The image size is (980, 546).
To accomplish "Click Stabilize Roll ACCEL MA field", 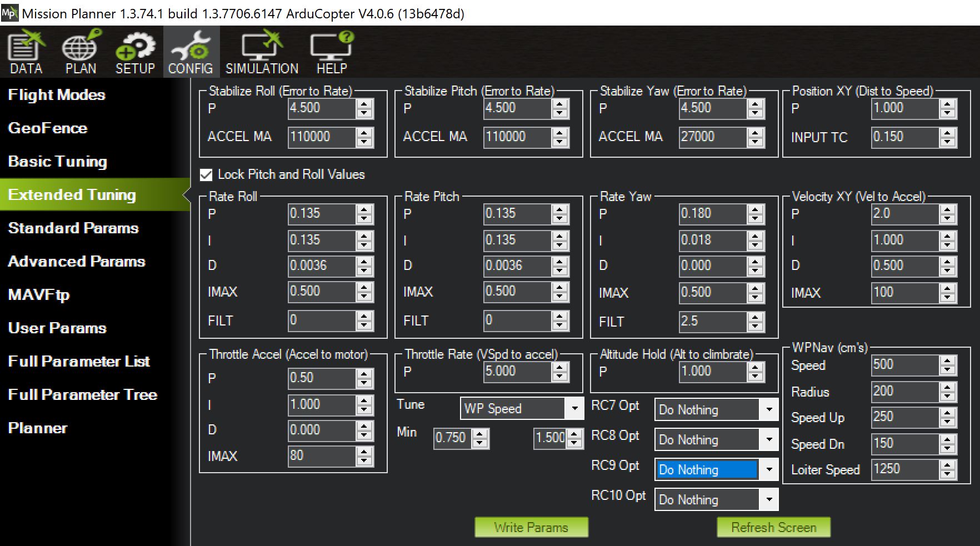I will (x=322, y=137).
